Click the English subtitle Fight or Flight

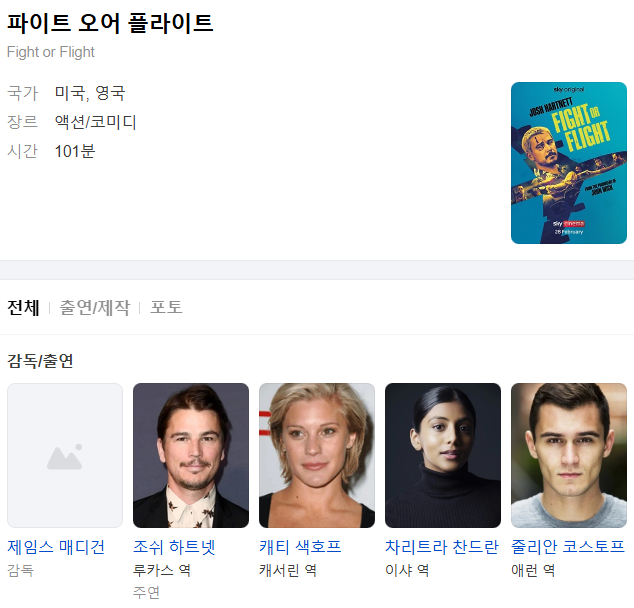tap(51, 52)
